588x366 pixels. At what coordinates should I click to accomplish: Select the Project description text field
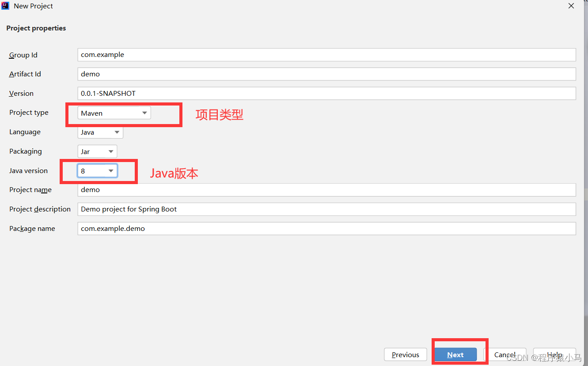point(265,209)
